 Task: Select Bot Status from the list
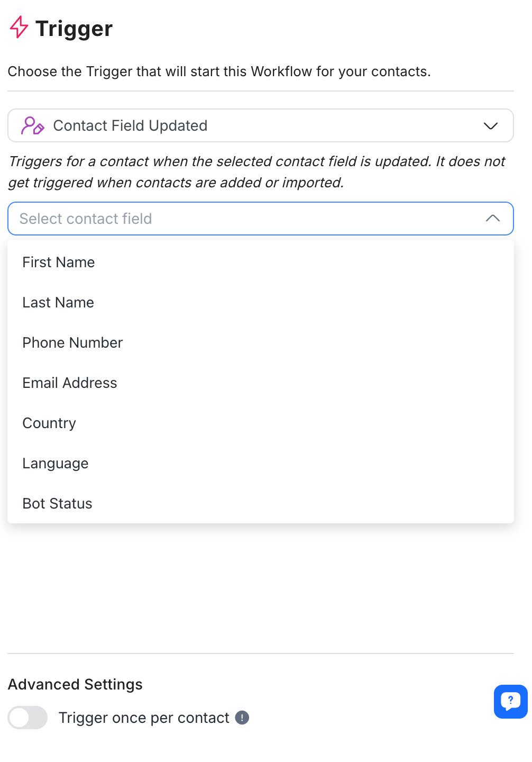pos(57,504)
